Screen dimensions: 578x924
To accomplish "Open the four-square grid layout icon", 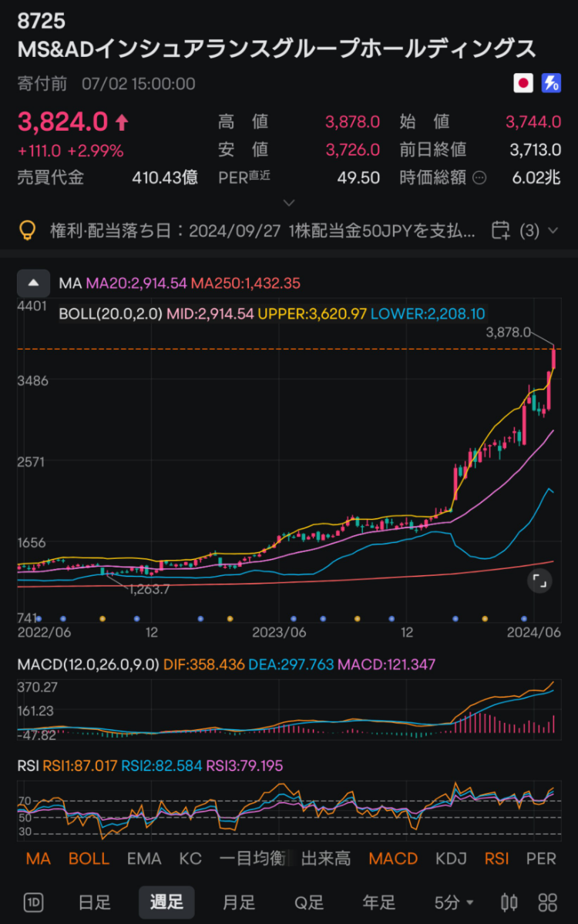I will [x=548, y=902].
